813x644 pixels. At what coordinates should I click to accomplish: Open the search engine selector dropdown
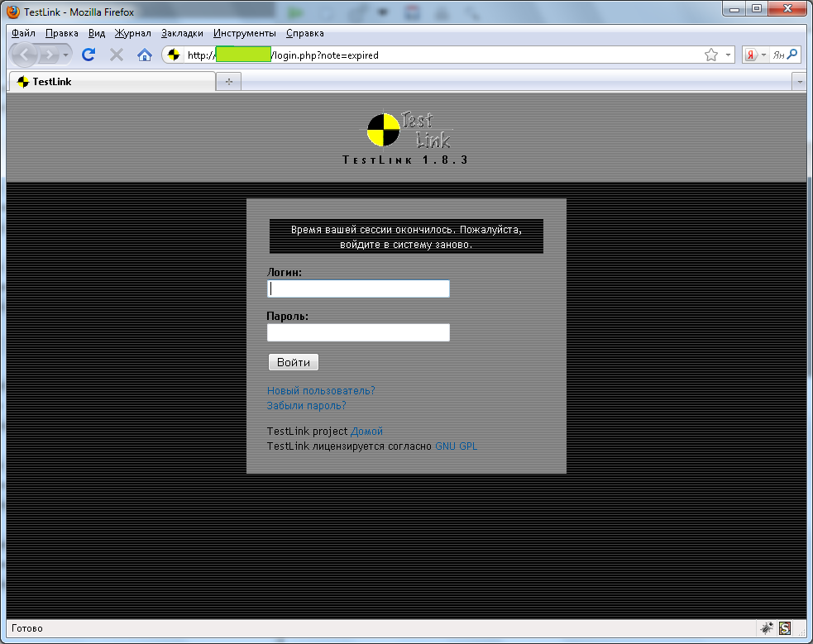tap(763, 55)
